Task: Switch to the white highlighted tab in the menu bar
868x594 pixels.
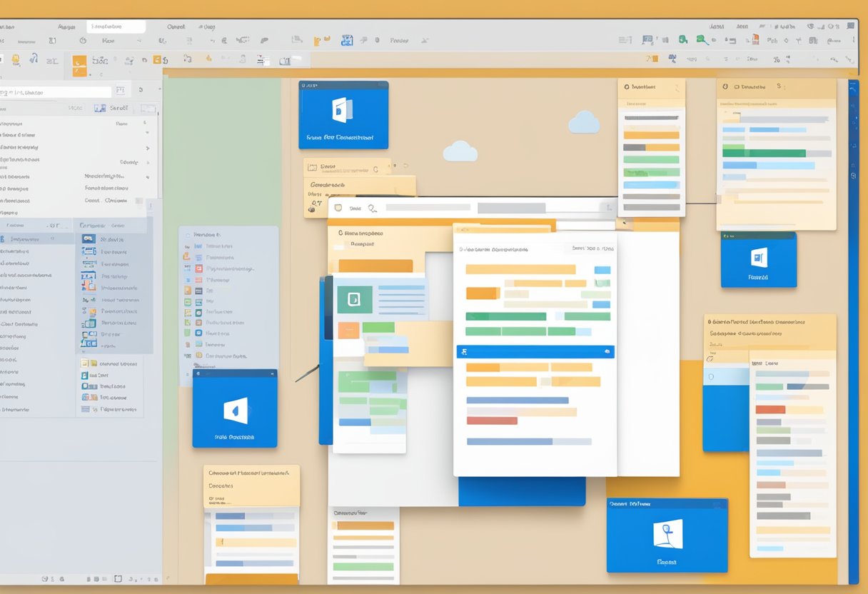Action: click(116, 26)
